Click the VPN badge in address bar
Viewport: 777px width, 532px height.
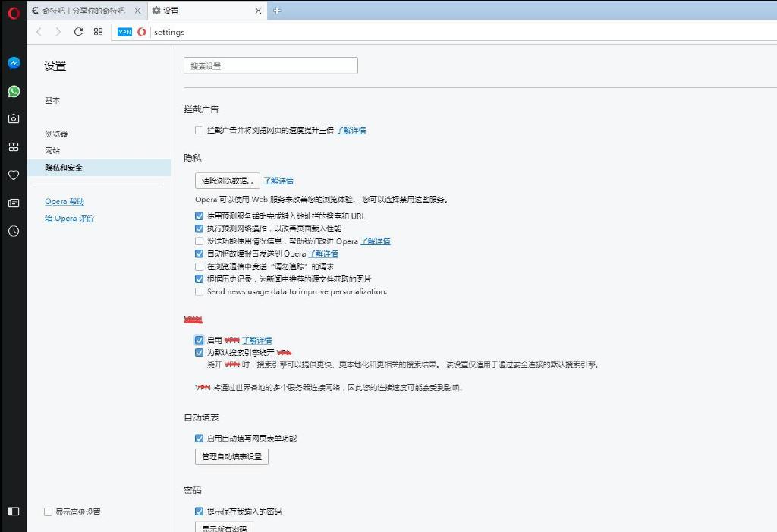coord(124,32)
